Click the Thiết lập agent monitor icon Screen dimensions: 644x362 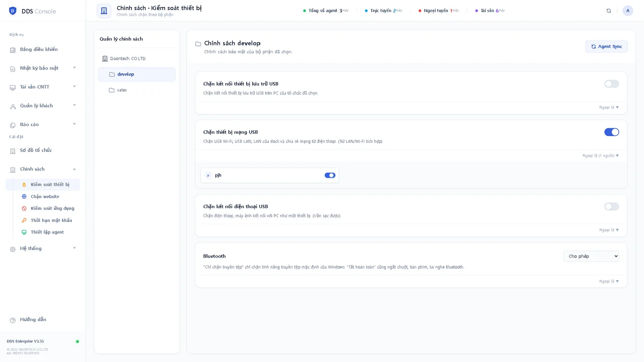pyautogui.click(x=24, y=232)
